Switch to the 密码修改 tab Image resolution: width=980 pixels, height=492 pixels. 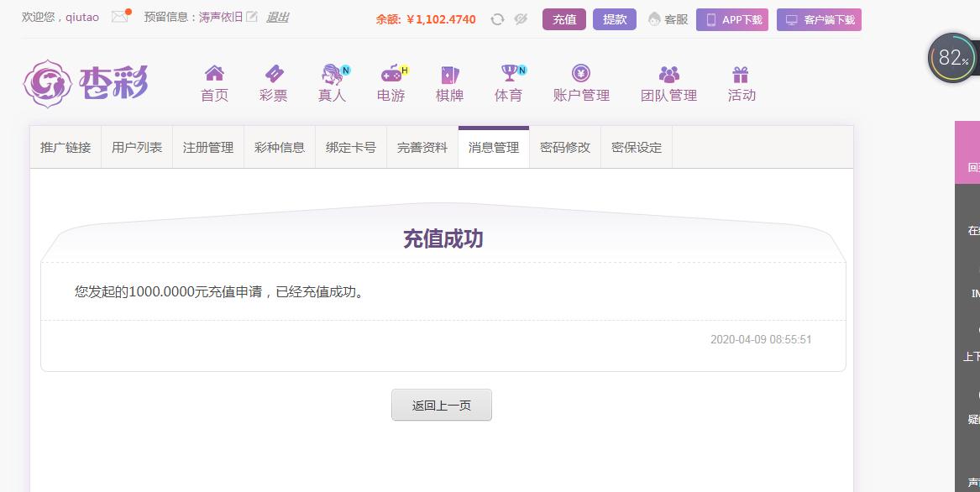(x=565, y=148)
